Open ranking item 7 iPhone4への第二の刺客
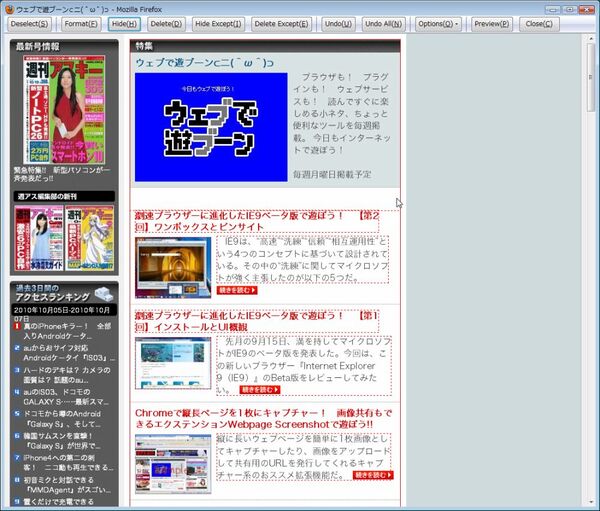The image size is (600, 511). point(68,463)
